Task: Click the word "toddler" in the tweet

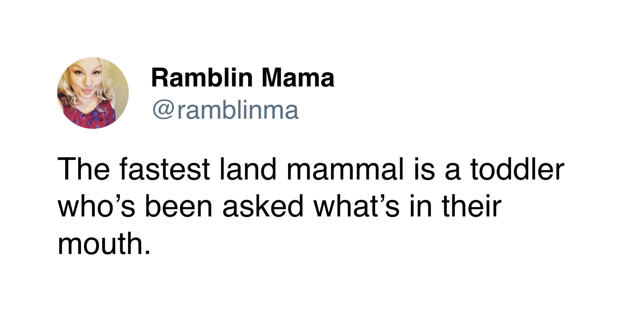Action: coord(518,170)
